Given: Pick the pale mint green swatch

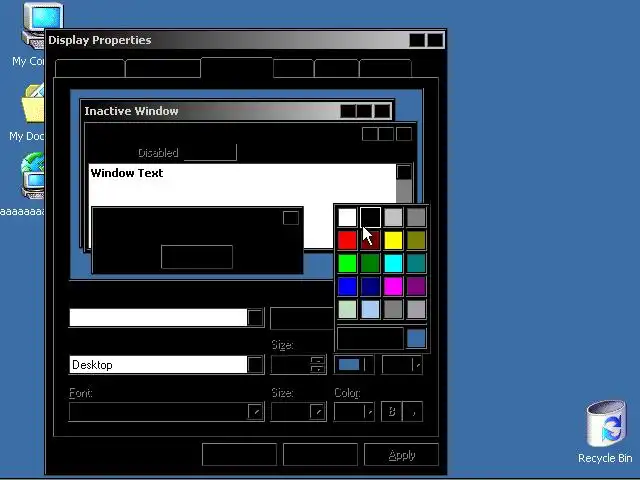Looking at the screenshot, I should 347,309.
